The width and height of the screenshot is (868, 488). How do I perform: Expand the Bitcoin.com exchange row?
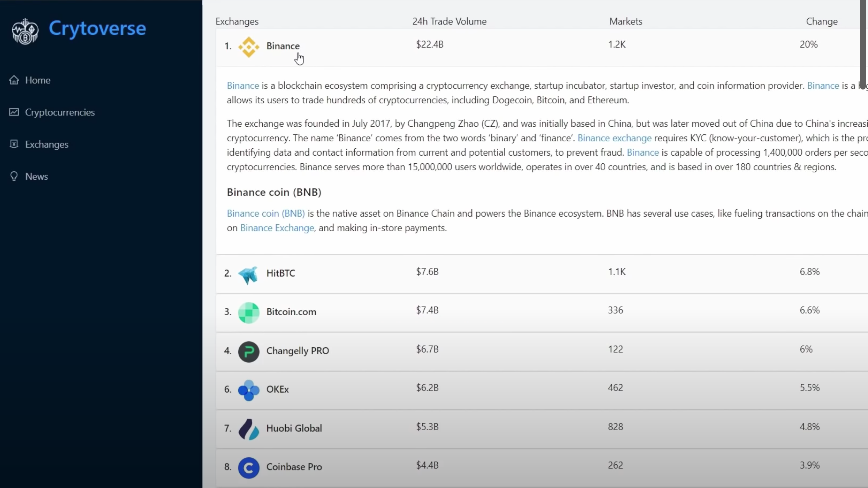[542, 313]
